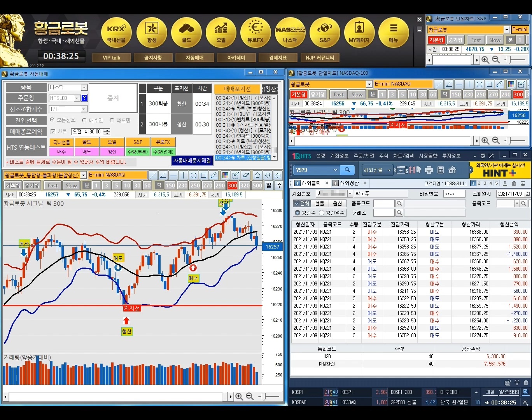Open the KRX 국내선물 gold icon
Image resolution: width=532 pixels, height=420 pixels.
point(116,33)
